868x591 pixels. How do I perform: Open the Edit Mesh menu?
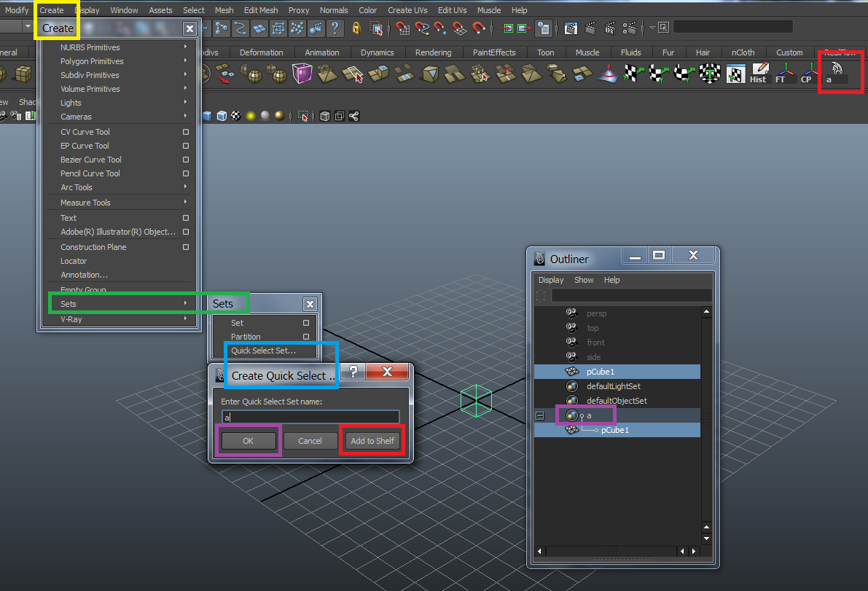click(260, 10)
